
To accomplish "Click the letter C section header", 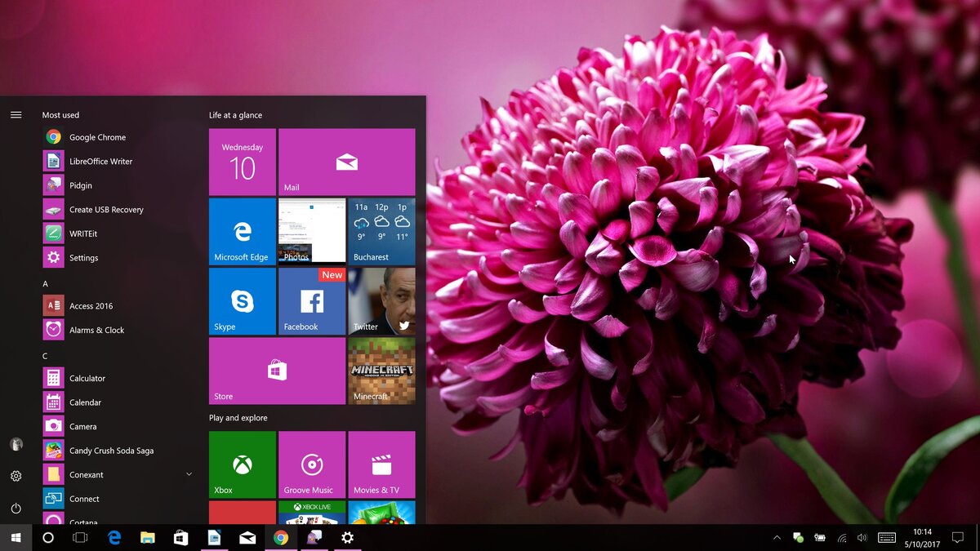I will tap(46, 356).
